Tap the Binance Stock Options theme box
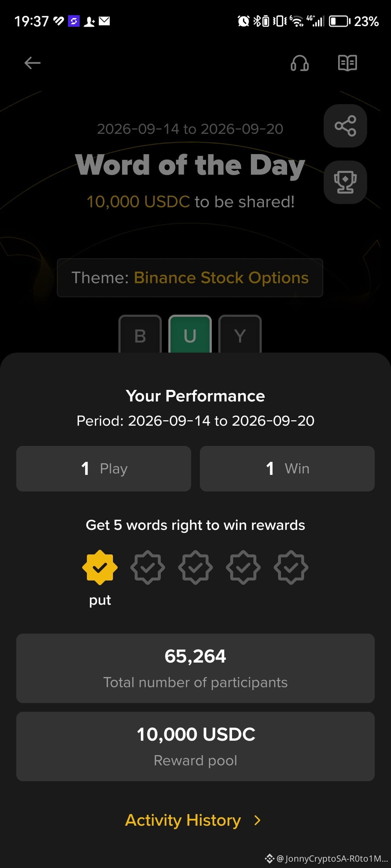391x868 pixels. tap(190, 278)
